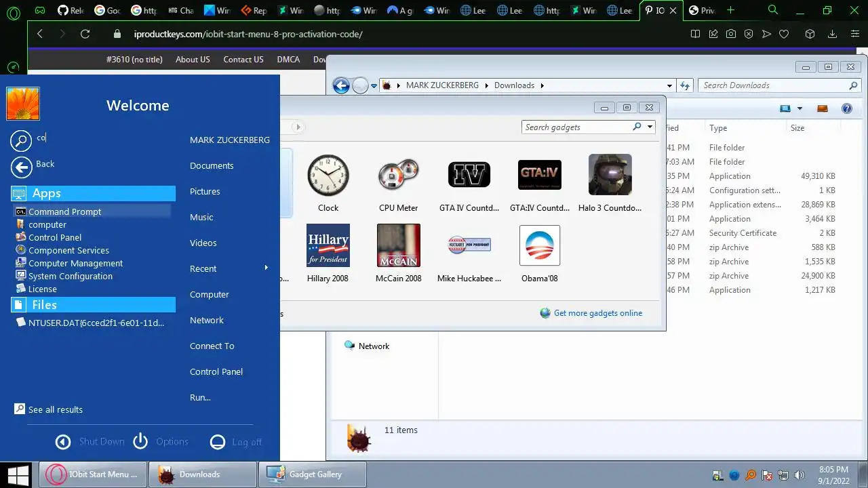Viewport: 868px width, 488px height.
Task: Collapse the Files results header
Action: pos(93,305)
